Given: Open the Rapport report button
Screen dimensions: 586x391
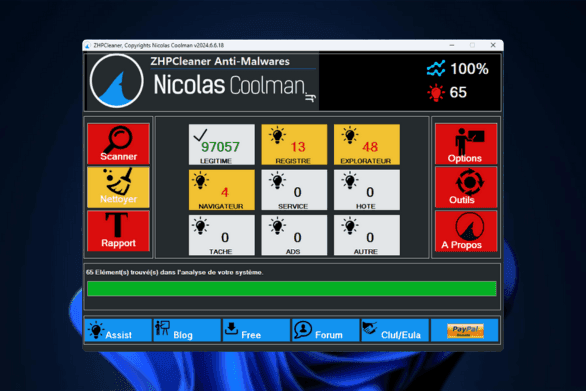Looking at the screenshot, I should pos(118,231).
